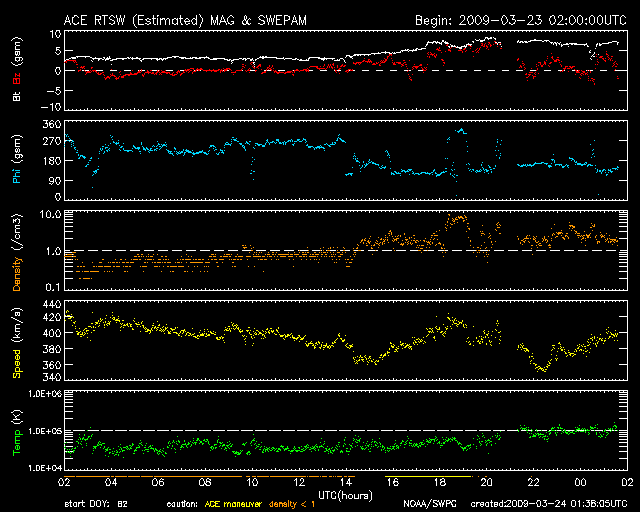Click the "06" hour tick label
Screen dimensions: 640x512
[158, 482]
